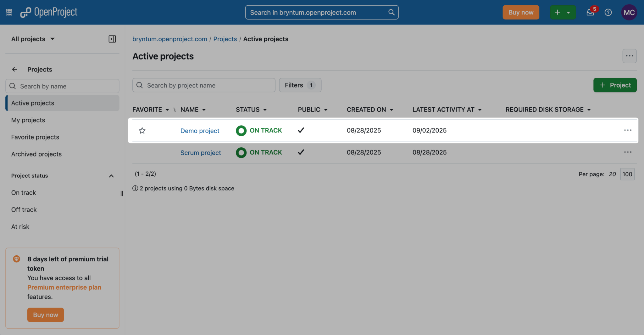The height and width of the screenshot is (335, 644).
Task: Open the green plus create dropdown
Action: click(x=563, y=12)
